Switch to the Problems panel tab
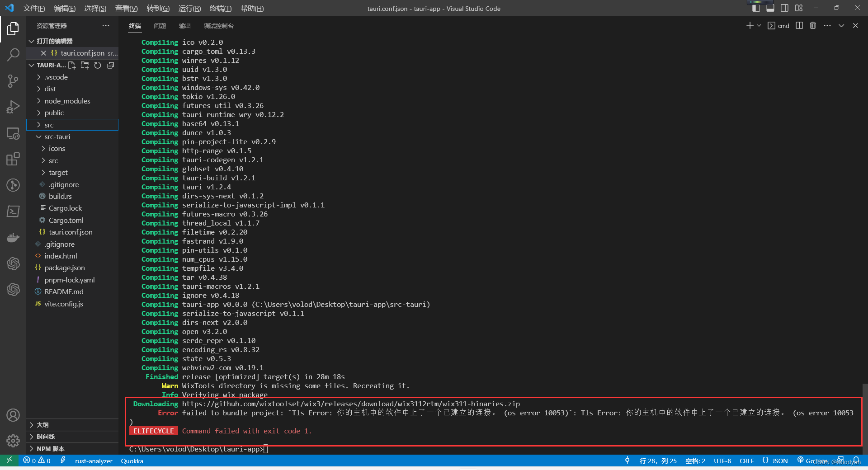The width and height of the screenshot is (868, 470). (x=160, y=26)
